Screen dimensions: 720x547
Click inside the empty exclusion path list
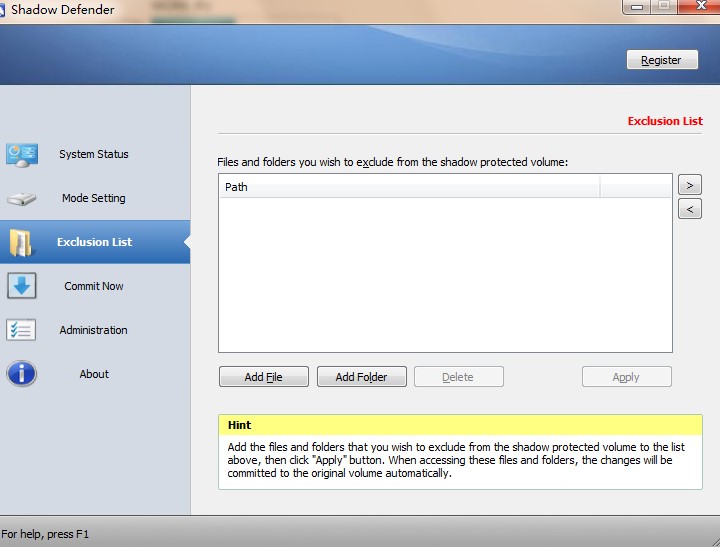[445, 275]
